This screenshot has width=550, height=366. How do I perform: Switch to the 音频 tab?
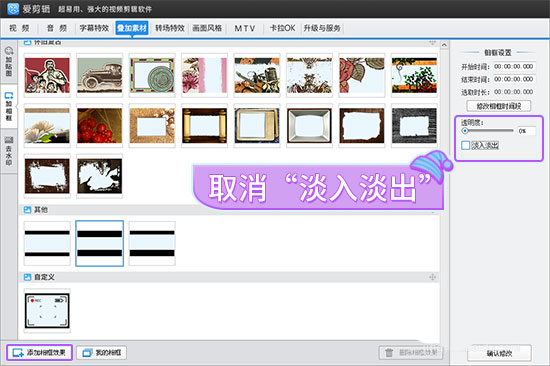click(x=56, y=28)
